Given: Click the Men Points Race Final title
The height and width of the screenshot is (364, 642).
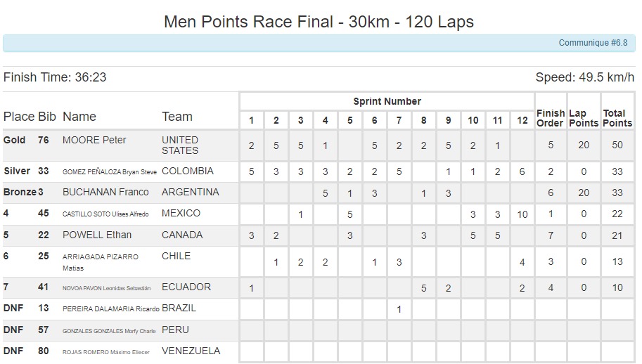Looking at the screenshot, I should 319,22.
